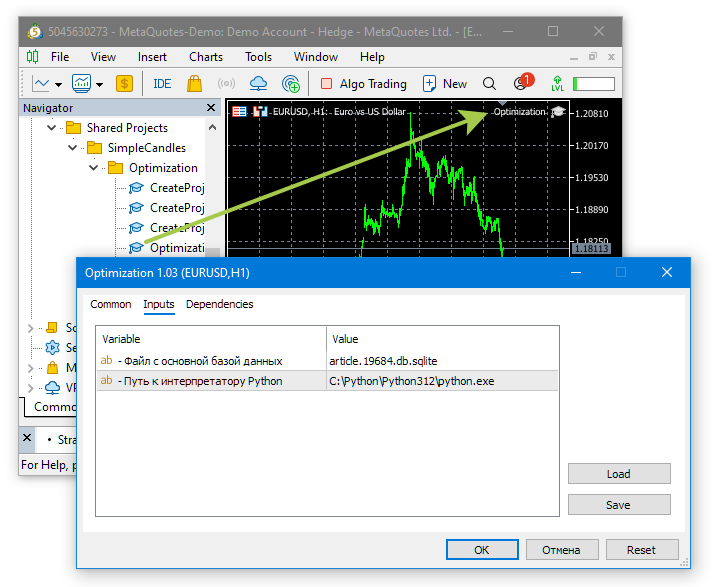Viewport: 715px width, 587px height.
Task: Click the Optimization expert hat icon on chart
Action: [558, 112]
